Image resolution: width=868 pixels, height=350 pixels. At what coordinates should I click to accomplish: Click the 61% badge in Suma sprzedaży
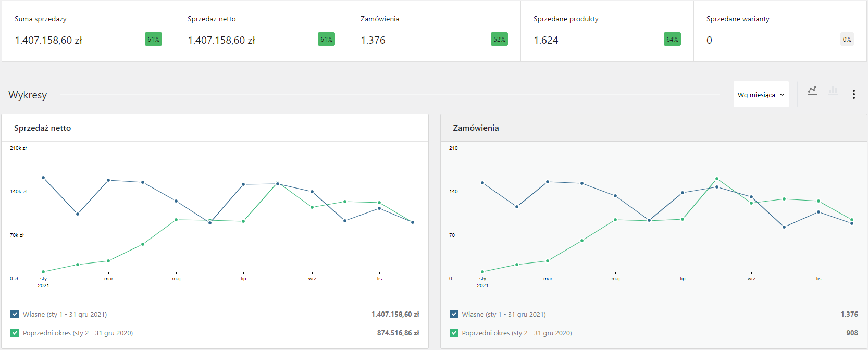click(x=153, y=40)
